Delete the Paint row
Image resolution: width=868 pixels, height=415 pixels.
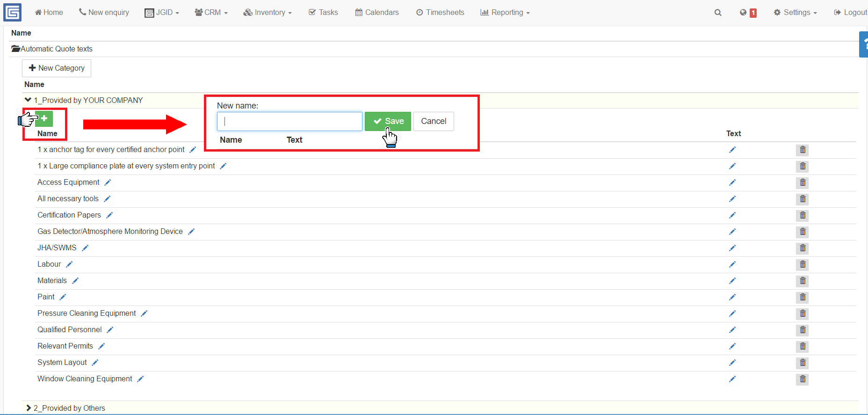(803, 297)
